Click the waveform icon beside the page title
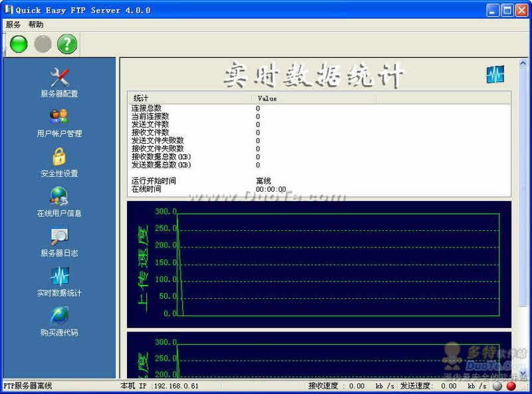 [x=495, y=75]
